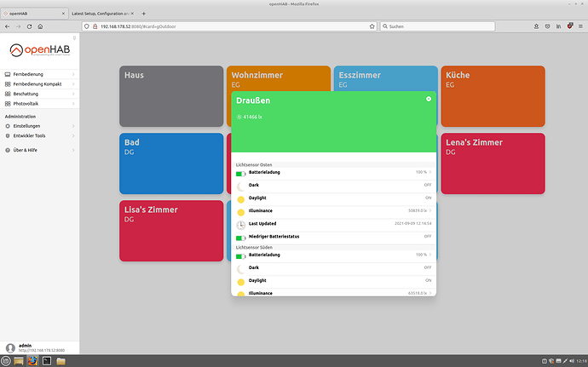Viewport: 588px width, 367px height.
Task: Open Lisa's Zimmer card
Action: pyautogui.click(x=171, y=231)
